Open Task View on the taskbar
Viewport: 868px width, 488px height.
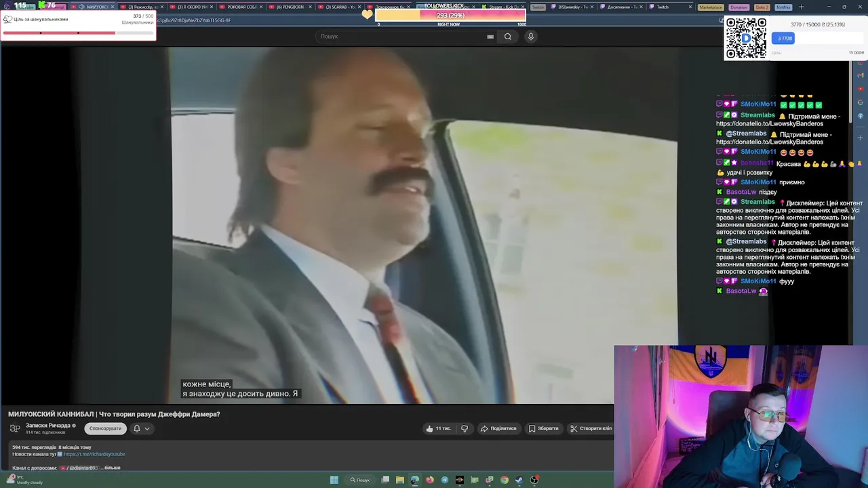[385, 480]
